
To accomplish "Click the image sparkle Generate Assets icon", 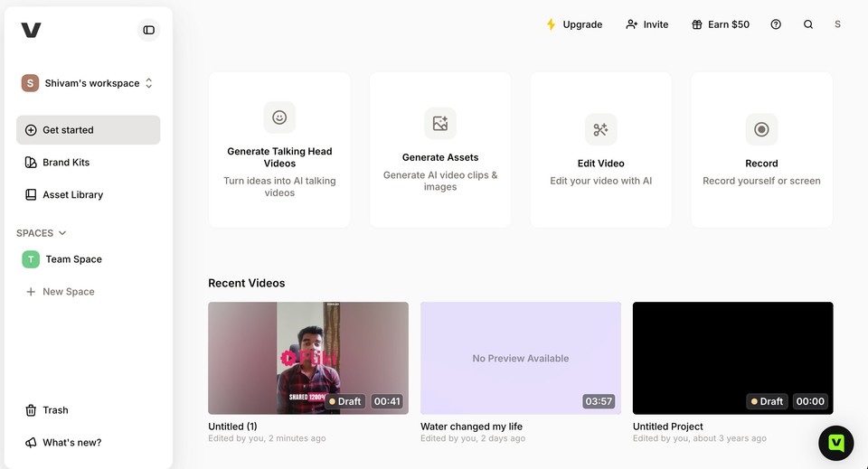I will [x=440, y=123].
